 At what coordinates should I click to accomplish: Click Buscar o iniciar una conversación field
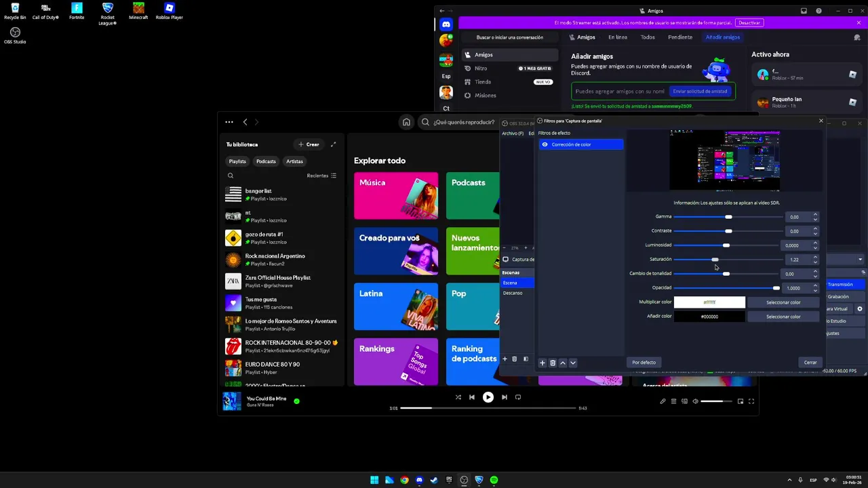click(x=510, y=37)
